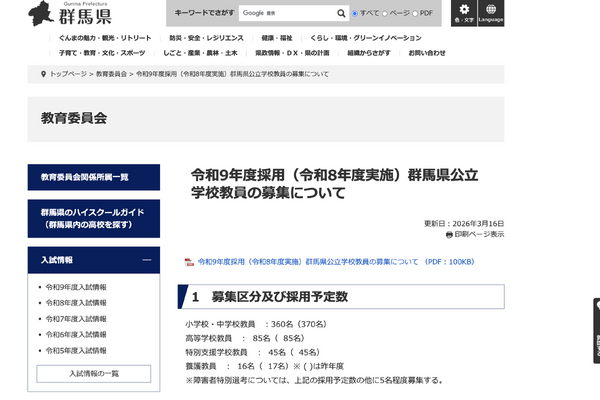Collapse the 入試情報 section
Screen dimensions: 600x400
(x=147, y=260)
